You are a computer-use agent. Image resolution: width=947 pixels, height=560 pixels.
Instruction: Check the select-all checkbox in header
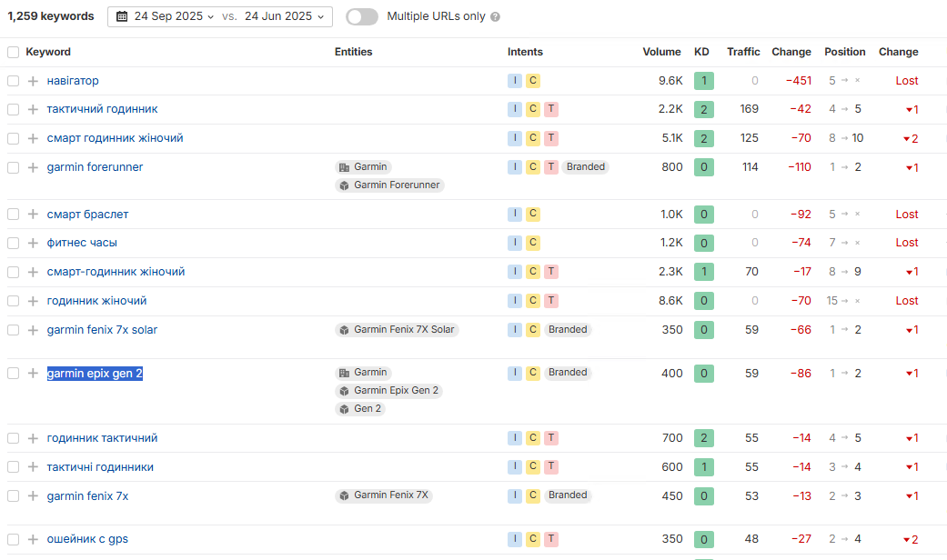[14, 53]
